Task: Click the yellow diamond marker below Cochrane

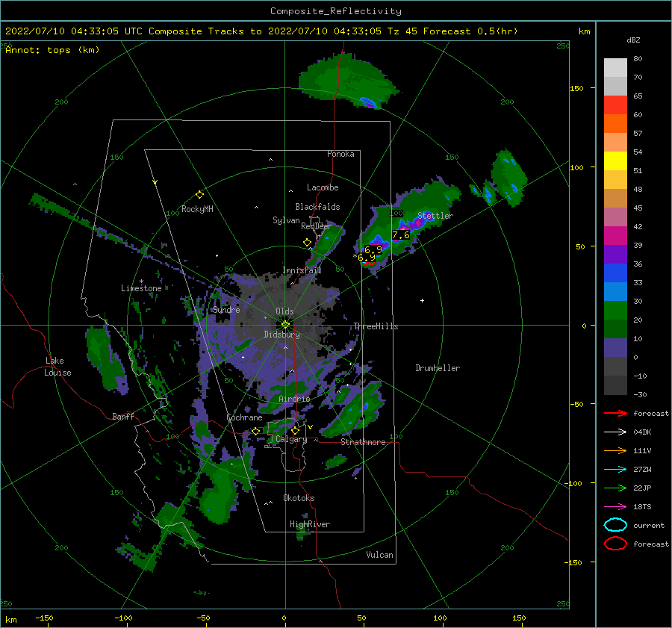Action: [x=255, y=431]
